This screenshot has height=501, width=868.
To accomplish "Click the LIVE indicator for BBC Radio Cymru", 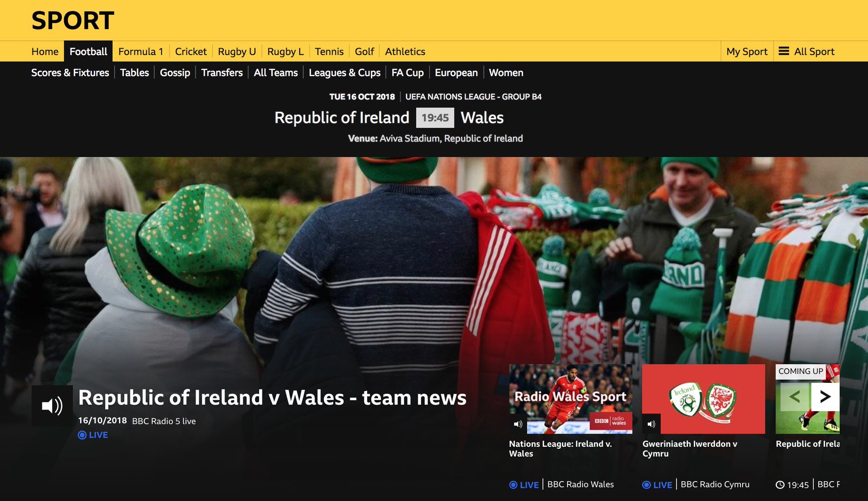I will click(658, 485).
